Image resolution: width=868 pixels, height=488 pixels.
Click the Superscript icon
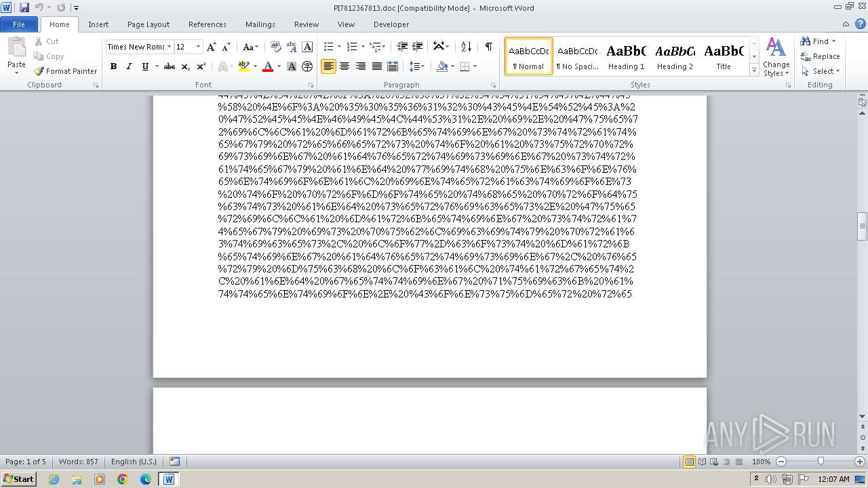tap(201, 66)
